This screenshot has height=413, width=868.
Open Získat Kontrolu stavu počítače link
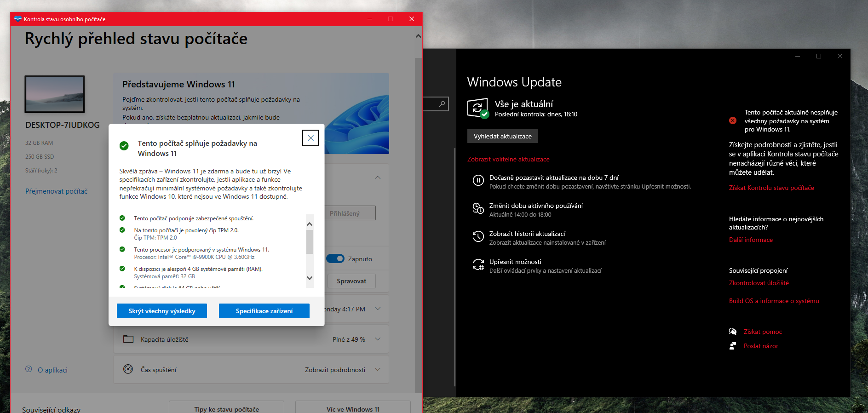771,188
